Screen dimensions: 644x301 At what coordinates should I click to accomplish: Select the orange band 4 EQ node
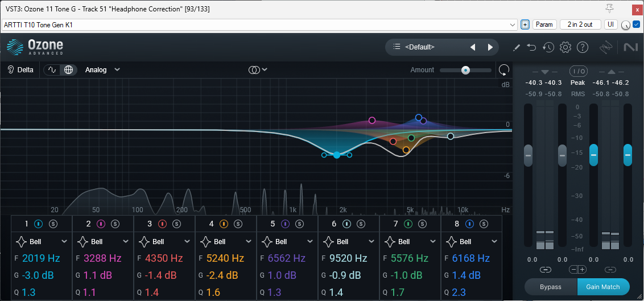[x=406, y=150]
